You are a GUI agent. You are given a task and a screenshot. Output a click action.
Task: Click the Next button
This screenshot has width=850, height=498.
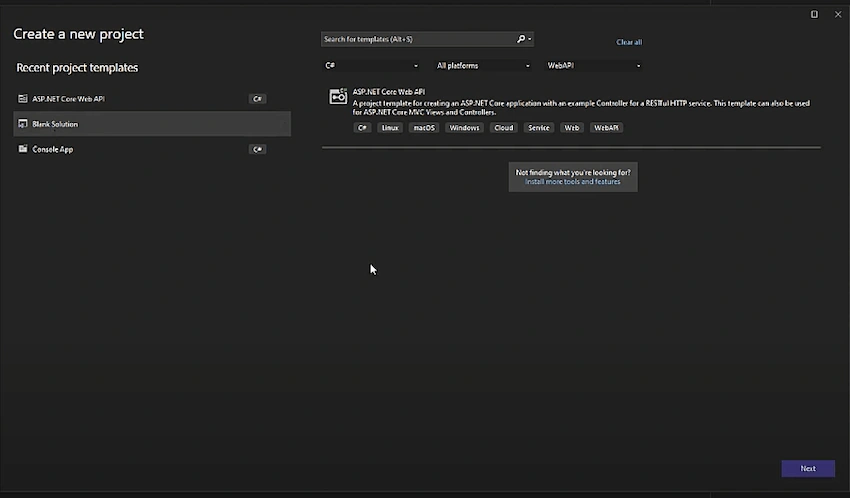click(x=808, y=469)
